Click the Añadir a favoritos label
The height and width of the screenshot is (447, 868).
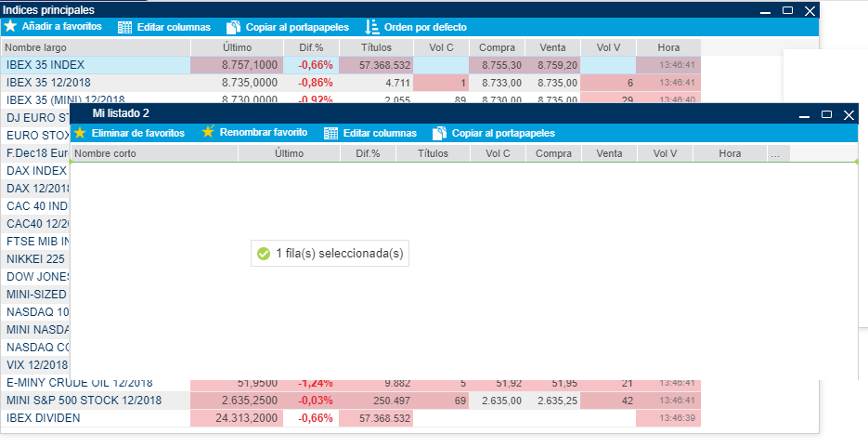click(x=62, y=27)
